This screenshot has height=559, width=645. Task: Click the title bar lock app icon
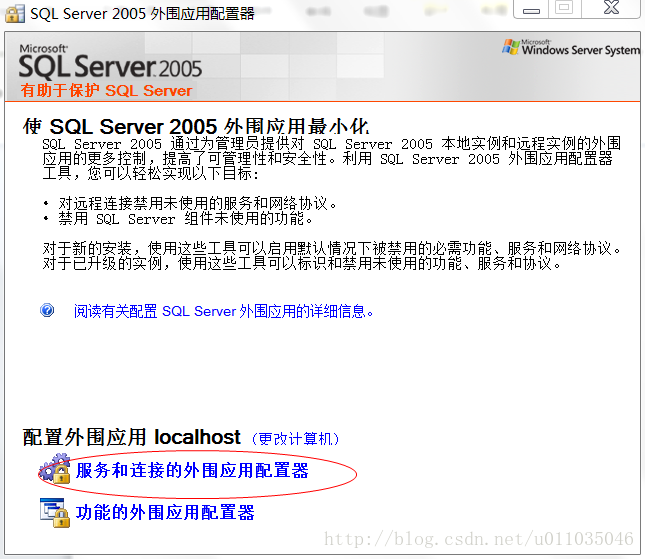coord(15,14)
